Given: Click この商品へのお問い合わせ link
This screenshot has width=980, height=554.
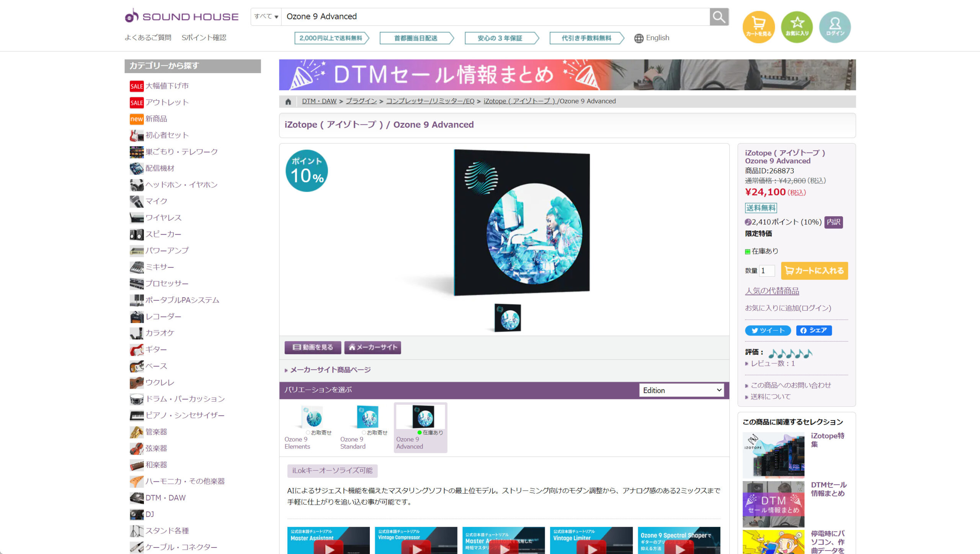Looking at the screenshot, I should click(791, 385).
